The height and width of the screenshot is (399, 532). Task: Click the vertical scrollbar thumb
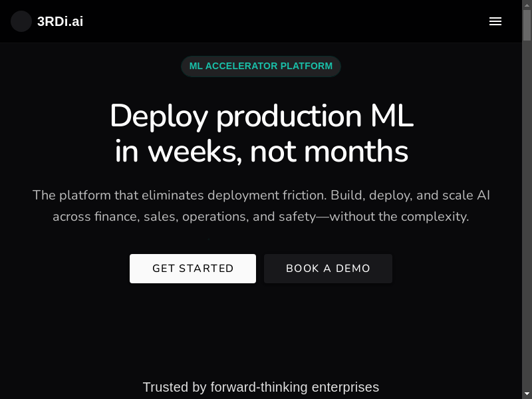coord(527,23)
